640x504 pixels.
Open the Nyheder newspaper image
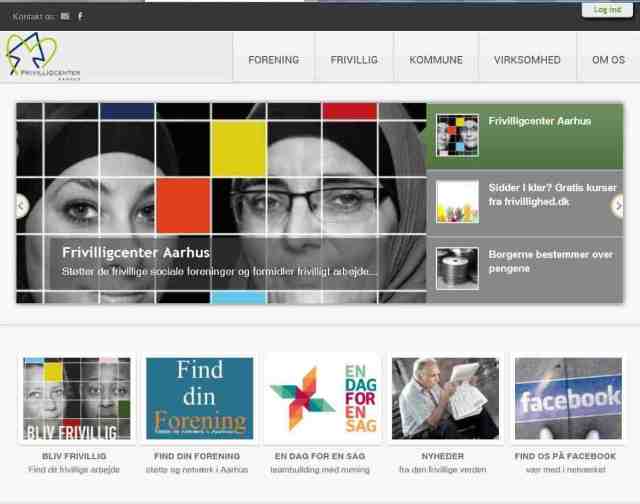pyautogui.click(x=444, y=398)
